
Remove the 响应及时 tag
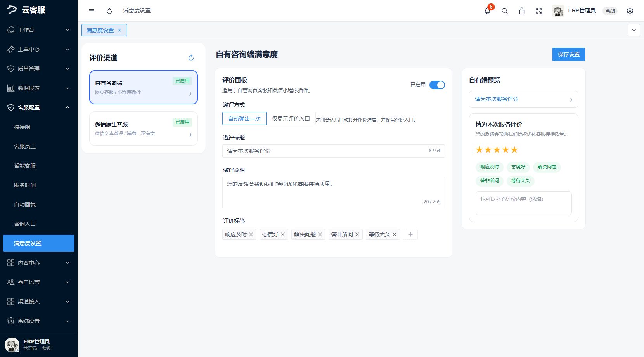(251, 234)
